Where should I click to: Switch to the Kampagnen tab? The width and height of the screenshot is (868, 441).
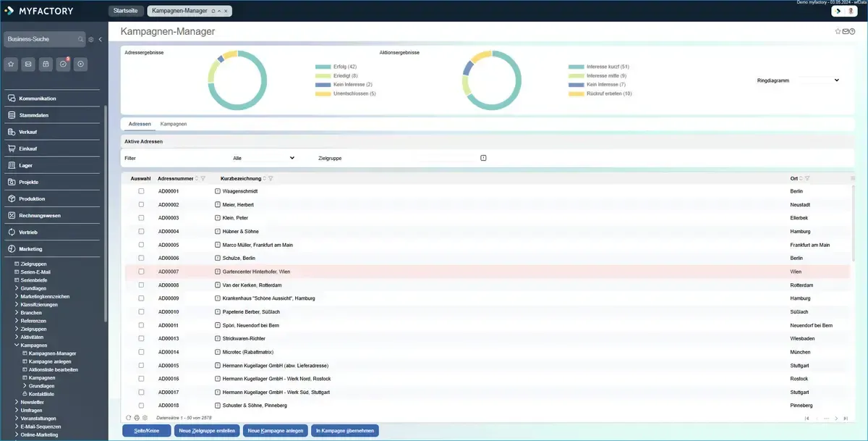[x=174, y=124]
